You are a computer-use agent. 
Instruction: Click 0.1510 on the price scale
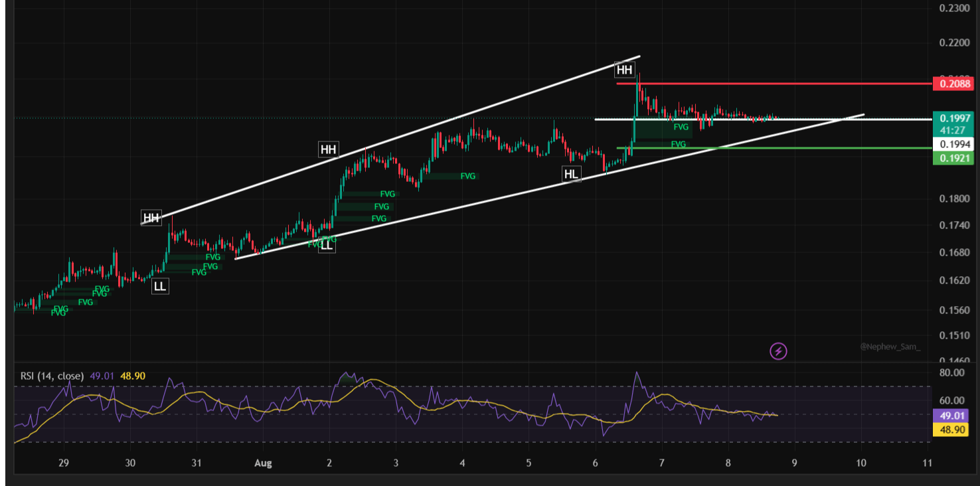[x=955, y=336]
